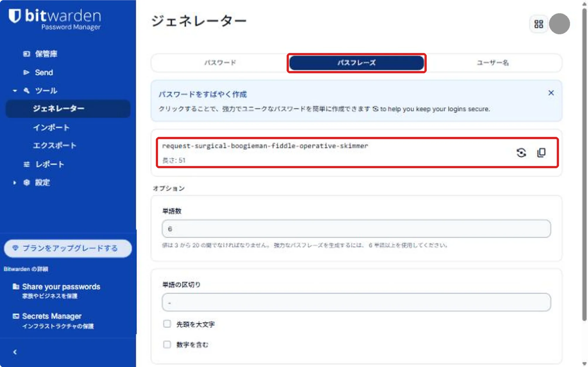The height and width of the screenshot is (367, 588).
Task: Click the vault (保管庫) icon in sidebar
Action: click(x=27, y=54)
